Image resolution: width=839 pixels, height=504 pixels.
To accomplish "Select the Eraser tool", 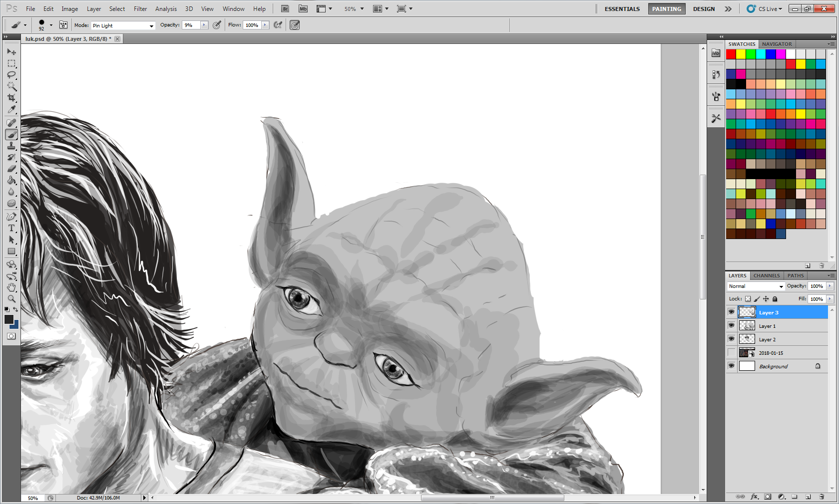I will coord(11,169).
